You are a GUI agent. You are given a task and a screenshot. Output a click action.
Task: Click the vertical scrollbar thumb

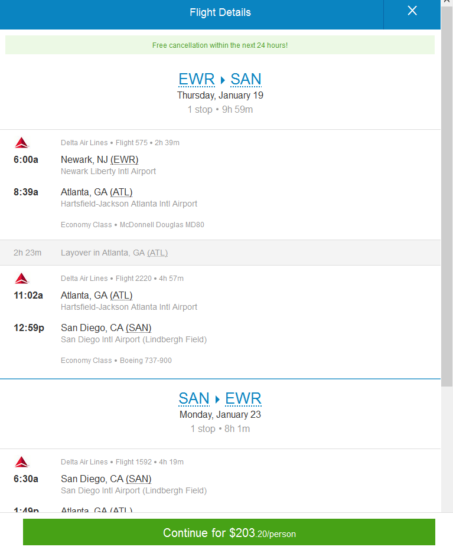point(447,196)
